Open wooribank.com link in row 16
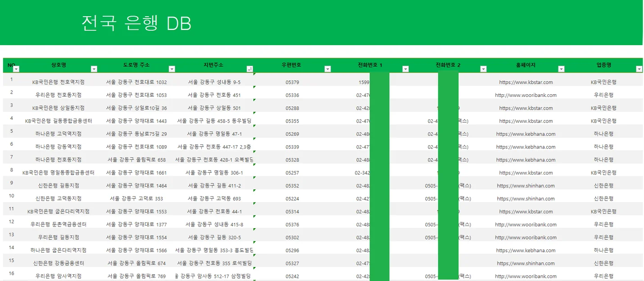644x281 pixels. (x=526, y=276)
